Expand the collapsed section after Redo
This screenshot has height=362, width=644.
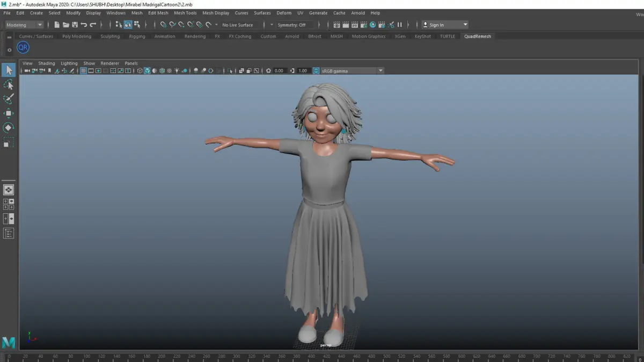point(101,25)
